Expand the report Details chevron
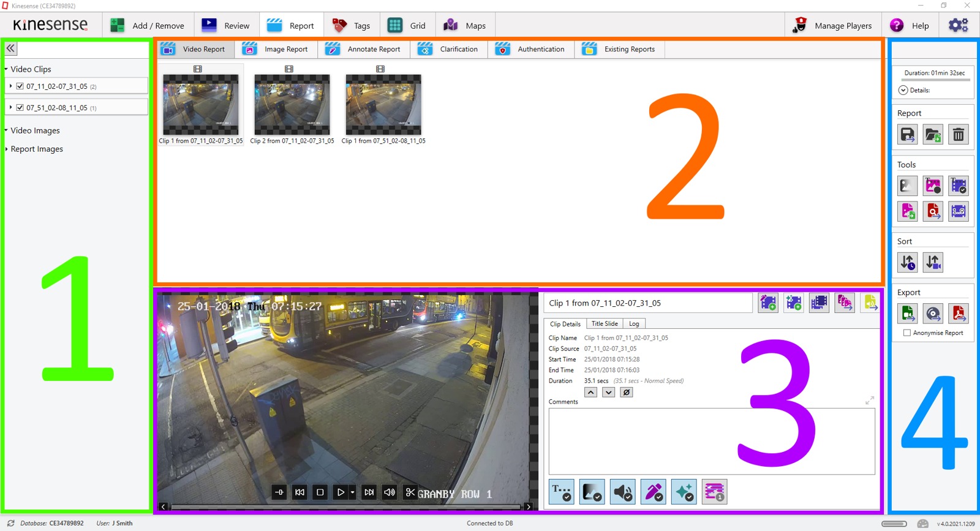The image size is (980, 531). (903, 90)
